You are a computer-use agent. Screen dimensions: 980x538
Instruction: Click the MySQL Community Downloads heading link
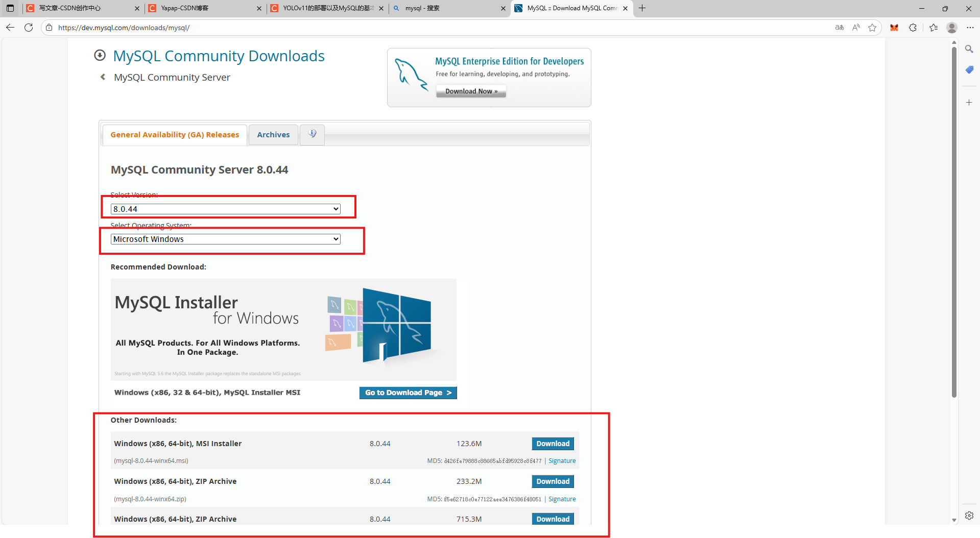pyautogui.click(x=219, y=56)
